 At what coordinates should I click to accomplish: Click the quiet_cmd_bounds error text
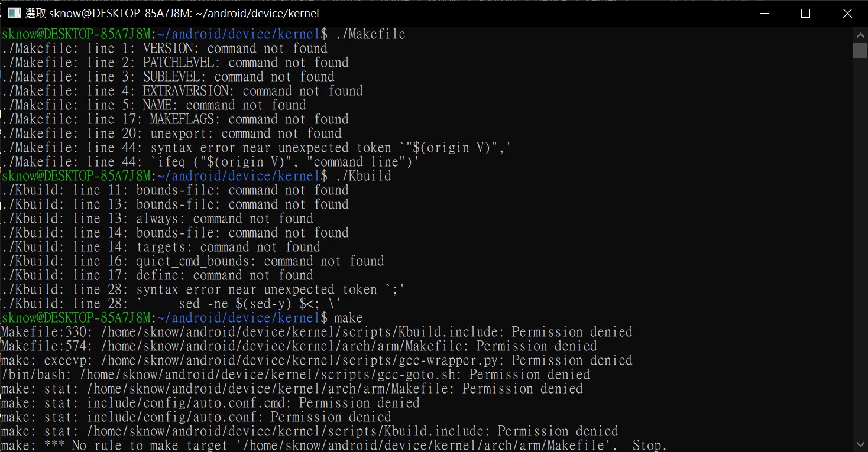pos(196,261)
